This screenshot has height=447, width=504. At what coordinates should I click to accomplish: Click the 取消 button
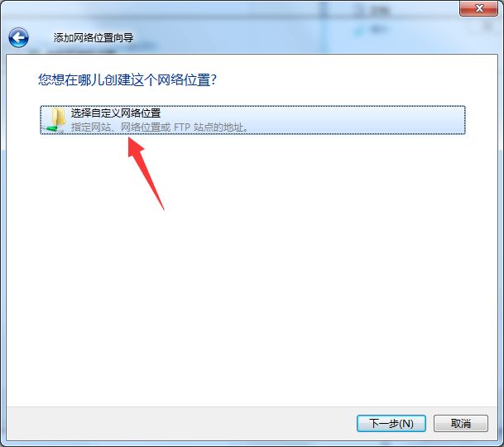tap(461, 423)
